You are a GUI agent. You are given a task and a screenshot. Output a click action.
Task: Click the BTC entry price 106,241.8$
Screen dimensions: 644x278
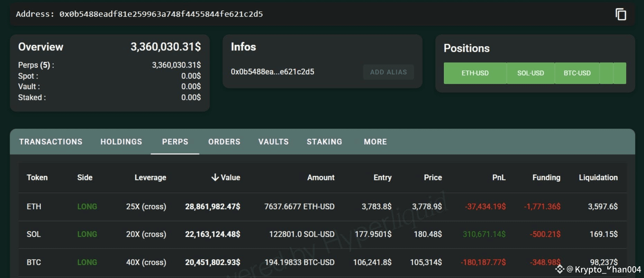372,262
